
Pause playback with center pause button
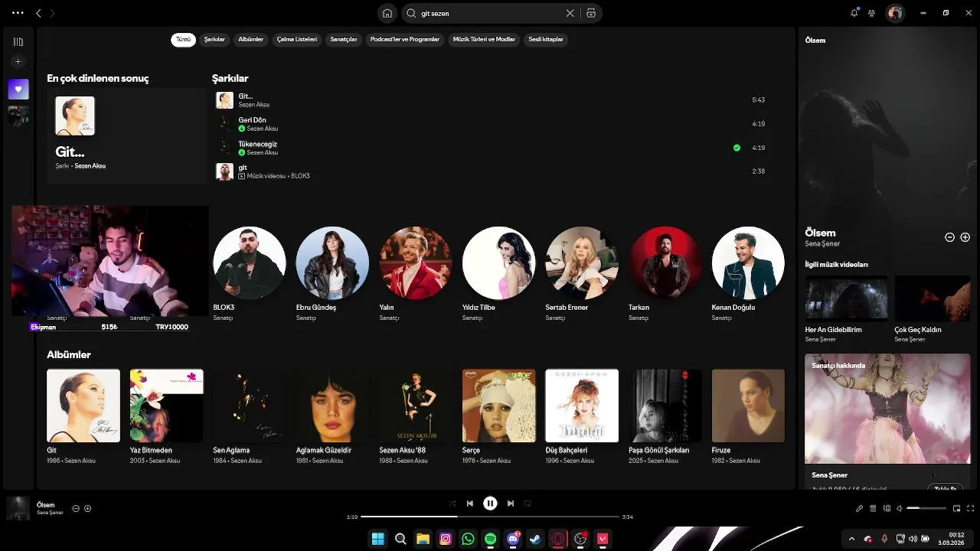pos(490,503)
